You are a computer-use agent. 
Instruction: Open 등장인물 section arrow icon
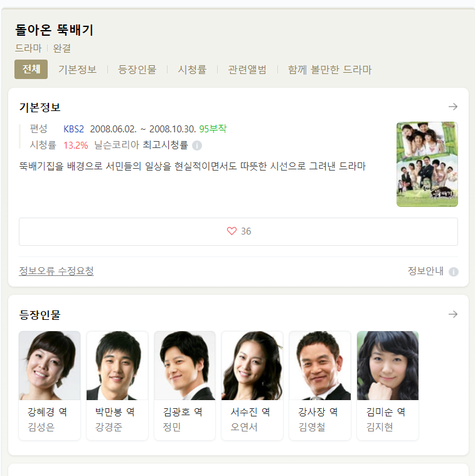(453, 314)
